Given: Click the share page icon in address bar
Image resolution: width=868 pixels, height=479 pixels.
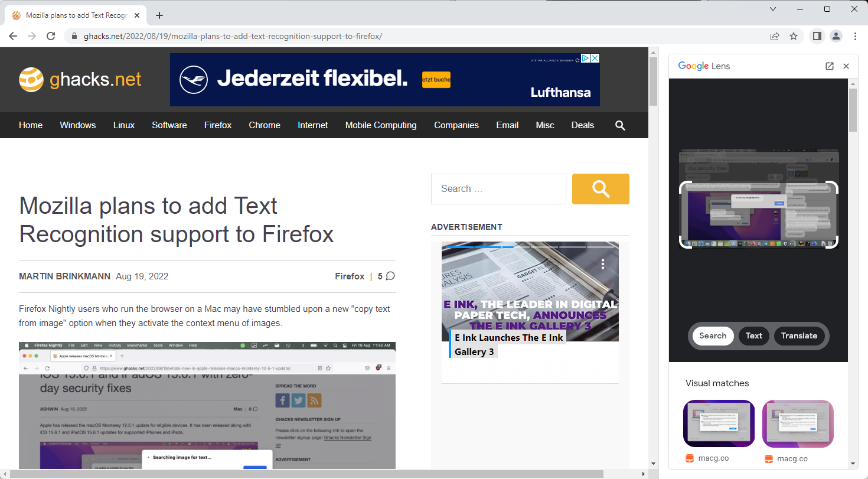Looking at the screenshot, I should (x=775, y=36).
